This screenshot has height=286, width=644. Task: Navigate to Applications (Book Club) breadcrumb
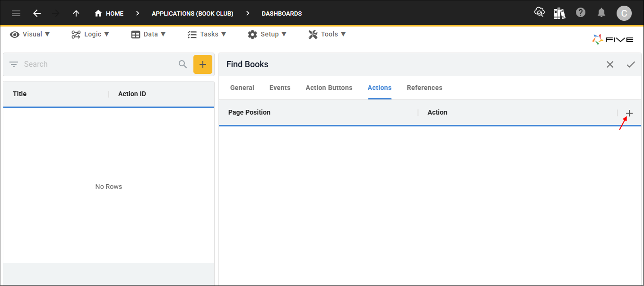[x=192, y=13]
